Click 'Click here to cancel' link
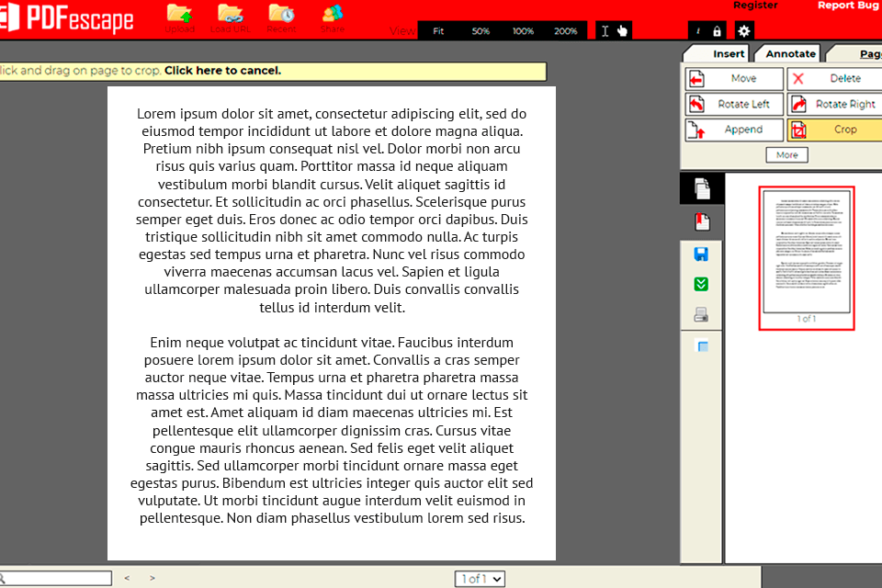 coord(222,71)
